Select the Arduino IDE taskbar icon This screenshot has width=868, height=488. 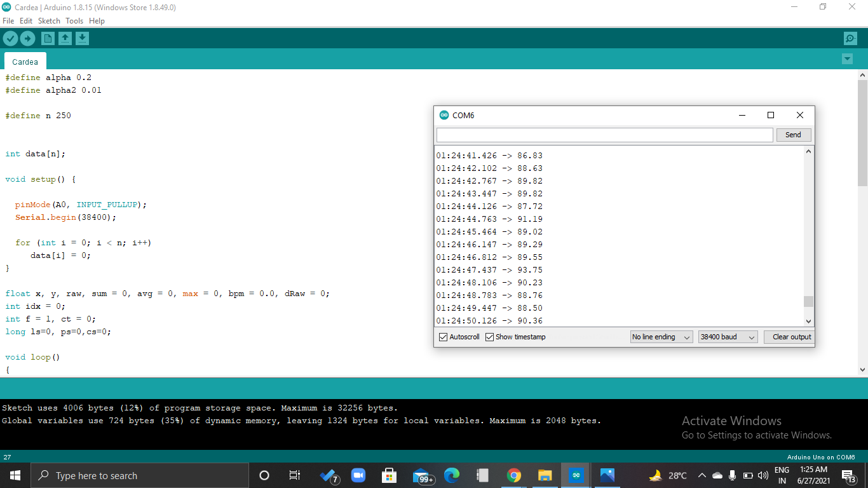576,475
